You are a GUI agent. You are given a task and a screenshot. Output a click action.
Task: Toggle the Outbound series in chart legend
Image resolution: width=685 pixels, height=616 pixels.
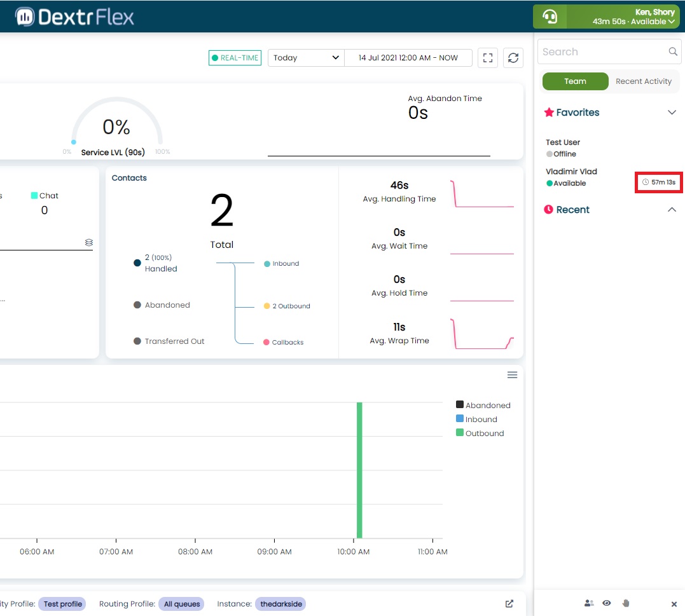pos(480,433)
